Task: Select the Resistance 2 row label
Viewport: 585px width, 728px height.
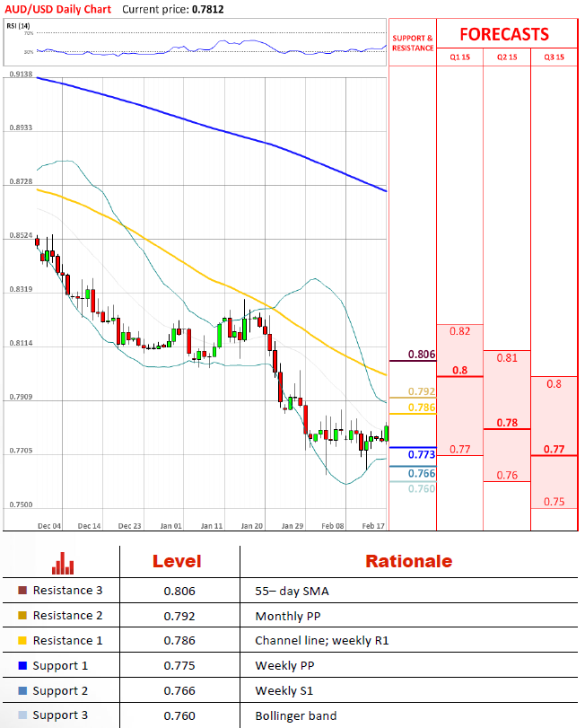Action: tap(67, 615)
